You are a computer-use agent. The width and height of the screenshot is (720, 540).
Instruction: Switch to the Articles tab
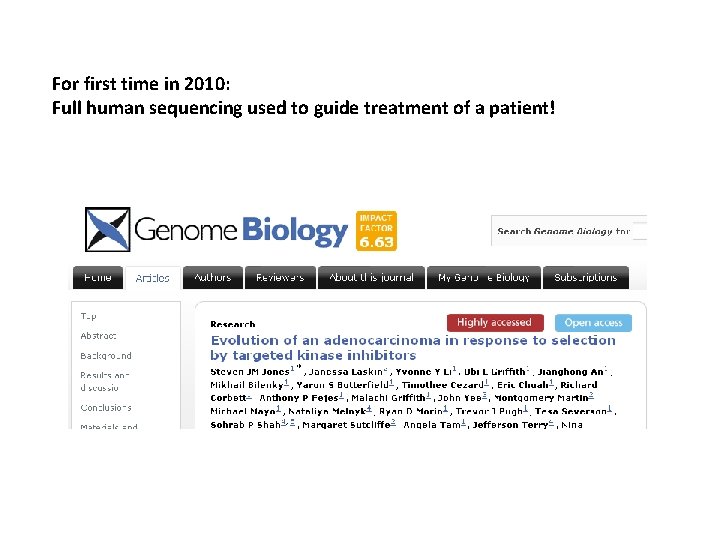(153, 278)
